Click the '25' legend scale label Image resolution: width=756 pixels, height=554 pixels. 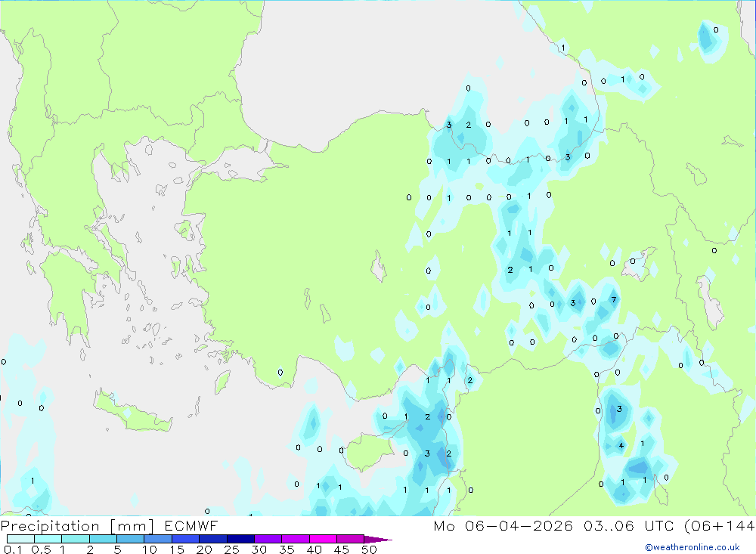point(231,549)
